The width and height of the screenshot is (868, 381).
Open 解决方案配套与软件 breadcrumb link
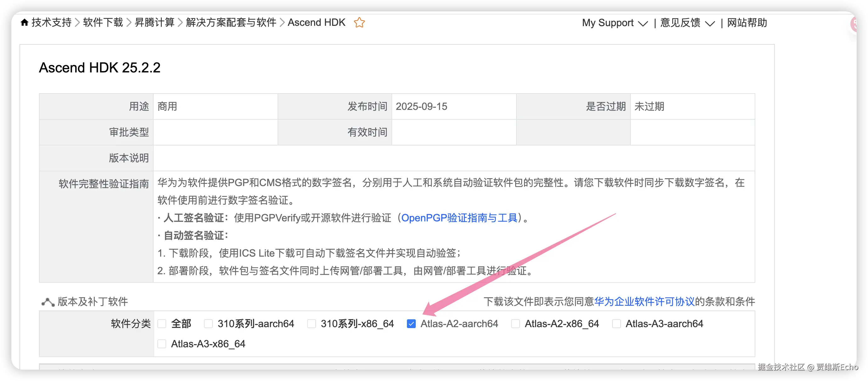(231, 23)
